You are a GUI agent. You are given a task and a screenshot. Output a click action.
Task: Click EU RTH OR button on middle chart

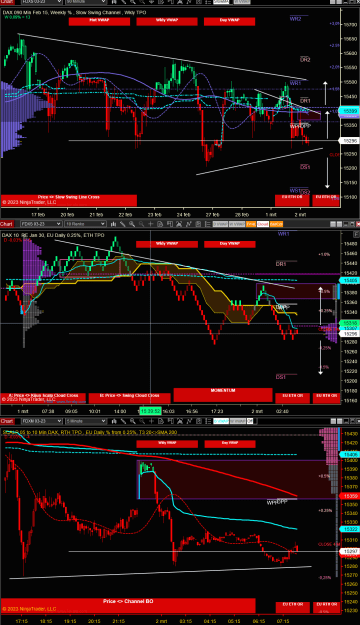[x=326, y=398]
